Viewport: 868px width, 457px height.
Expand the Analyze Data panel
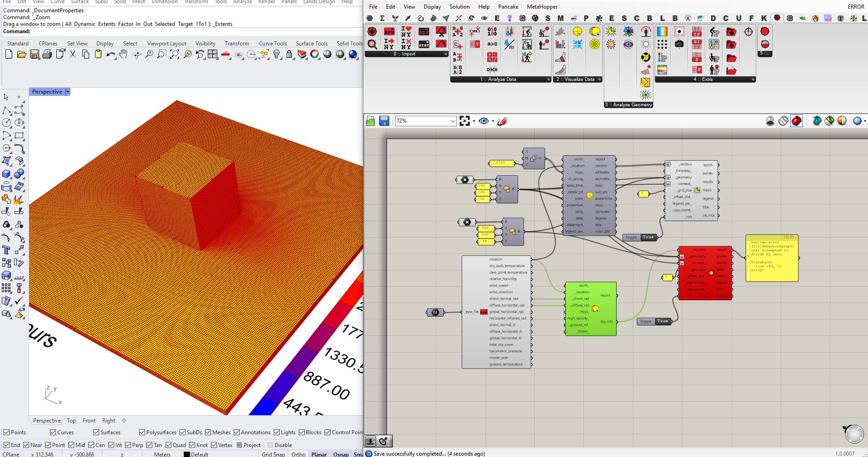tap(548, 79)
